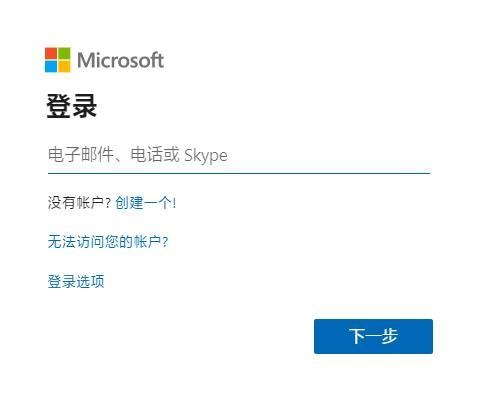Click 电子邮件 placeholder text in sign-in box

point(81,155)
